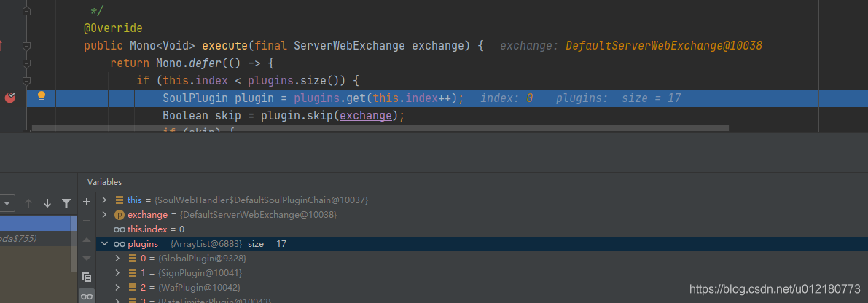
Task: Open the yellow light bulb intention actions
Action: pos(41,98)
